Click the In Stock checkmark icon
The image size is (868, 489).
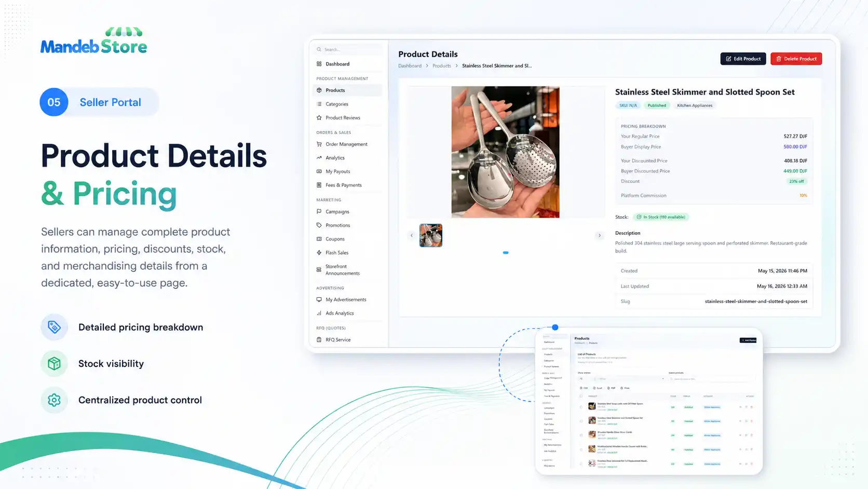pyautogui.click(x=639, y=217)
